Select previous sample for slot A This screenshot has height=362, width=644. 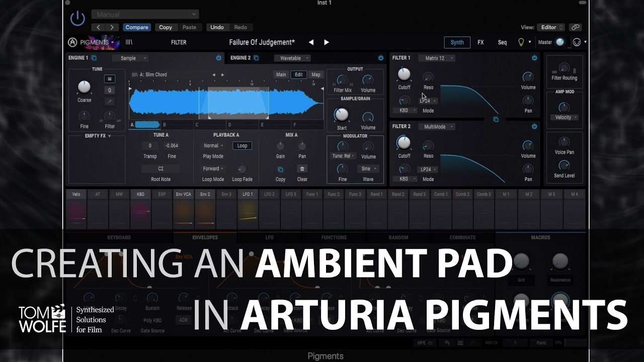[x=214, y=75]
